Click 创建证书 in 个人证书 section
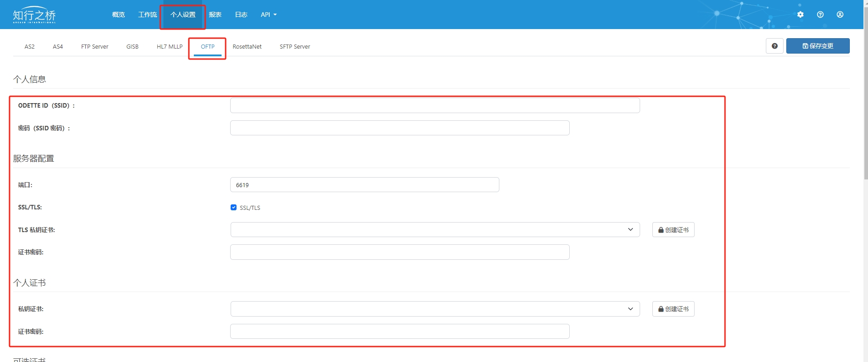The width and height of the screenshot is (868, 362). click(673, 309)
